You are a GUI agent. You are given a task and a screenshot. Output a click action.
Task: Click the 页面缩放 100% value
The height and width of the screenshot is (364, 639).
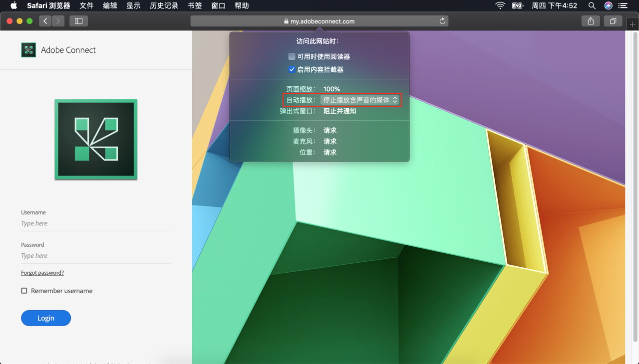tap(331, 89)
